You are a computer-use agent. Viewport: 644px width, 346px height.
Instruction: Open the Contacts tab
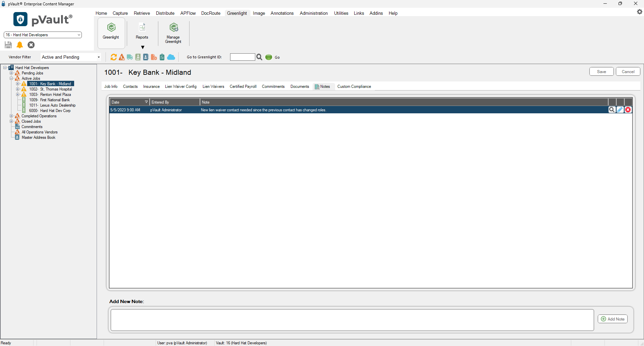click(x=130, y=86)
